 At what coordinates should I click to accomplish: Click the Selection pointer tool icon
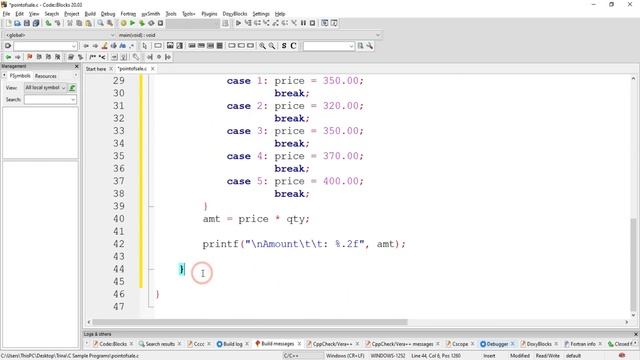click(x=144, y=46)
